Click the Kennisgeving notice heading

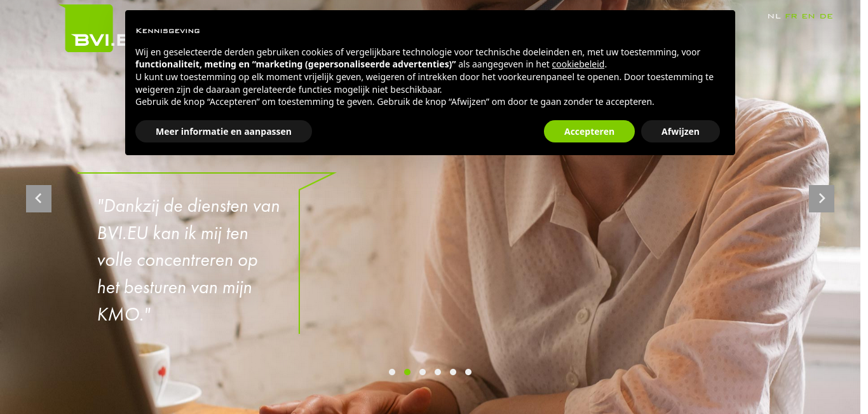[168, 31]
